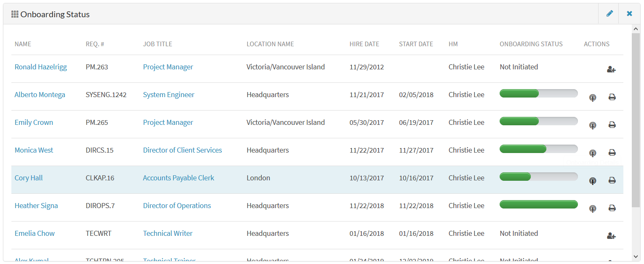Screen dimensions: 644x264
Task: Click portal icon in Monica West's row
Action: point(593,153)
